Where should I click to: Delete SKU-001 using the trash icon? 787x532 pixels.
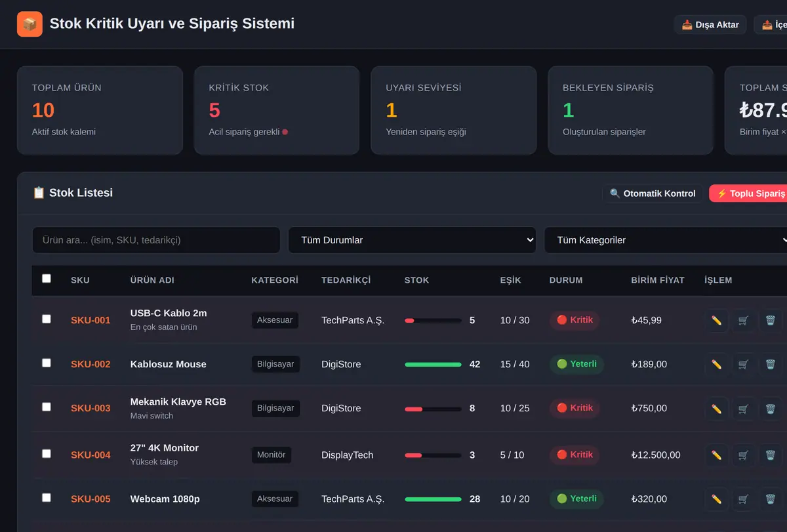tap(770, 321)
